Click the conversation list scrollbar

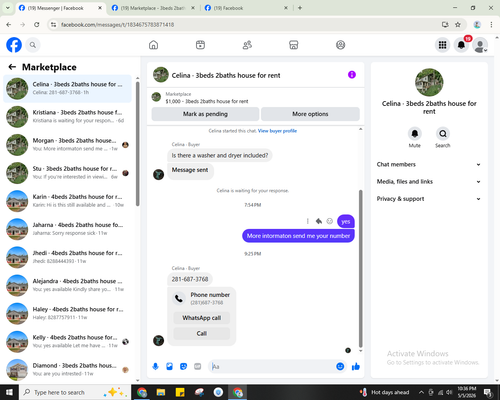pyautogui.click(x=137, y=143)
